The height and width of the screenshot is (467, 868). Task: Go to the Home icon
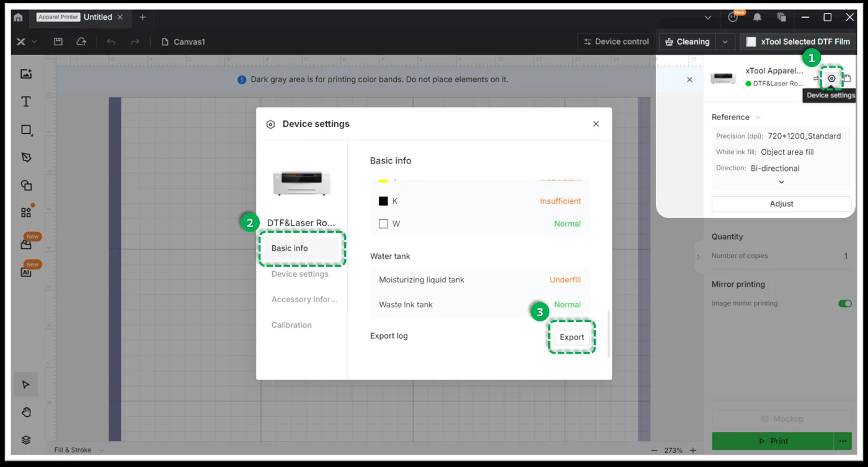(18, 17)
